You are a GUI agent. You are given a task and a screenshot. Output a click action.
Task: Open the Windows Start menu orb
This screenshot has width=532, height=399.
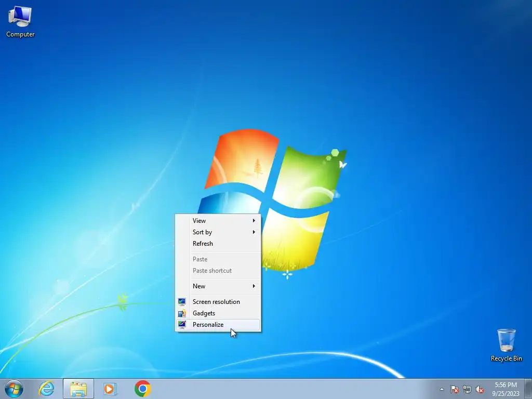coord(14,389)
